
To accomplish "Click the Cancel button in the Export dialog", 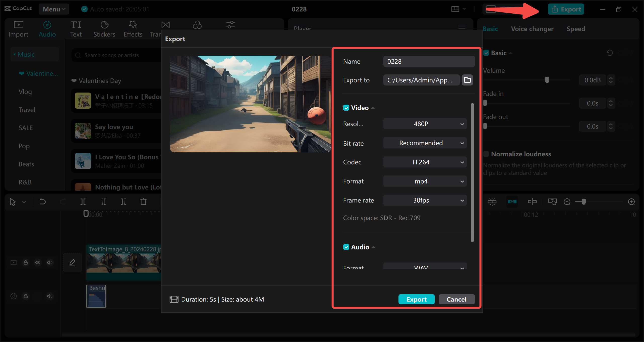I will 456,299.
